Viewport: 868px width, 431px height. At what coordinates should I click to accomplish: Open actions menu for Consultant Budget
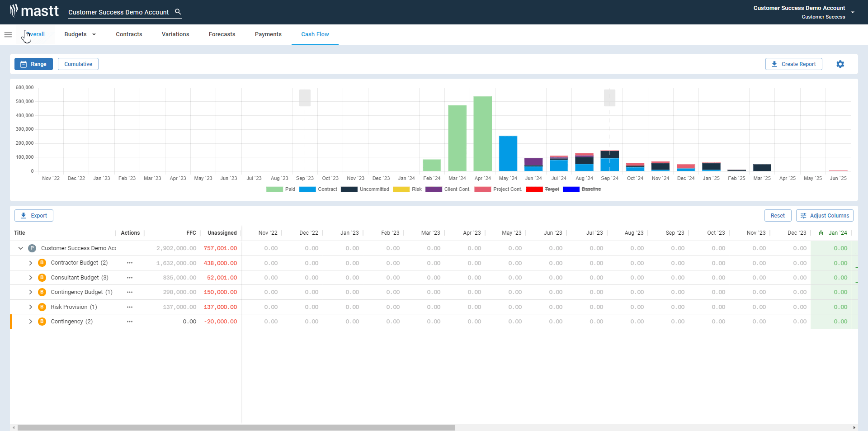[x=130, y=278]
